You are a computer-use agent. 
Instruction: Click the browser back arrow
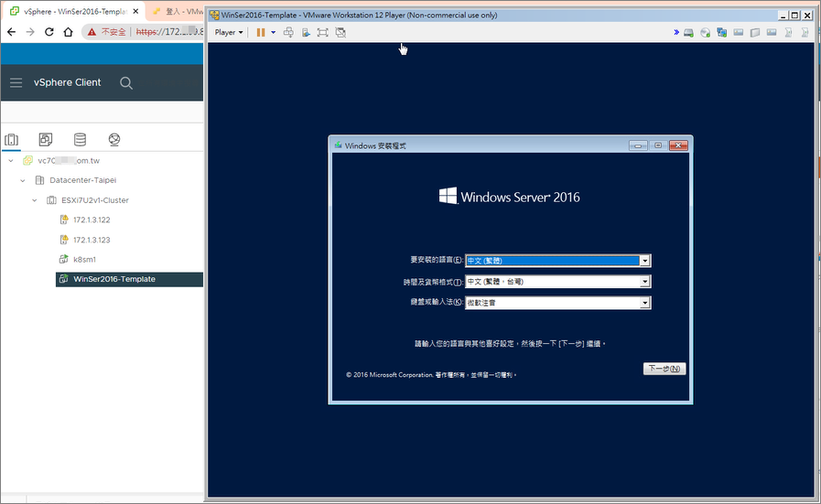(12, 32)
